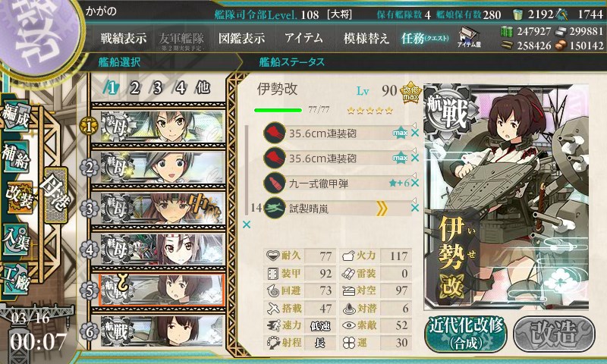Open the 任務 quest menu
The width and height of the screenshot is (607, 364).
pyautogui.click(x=425, y=38)
